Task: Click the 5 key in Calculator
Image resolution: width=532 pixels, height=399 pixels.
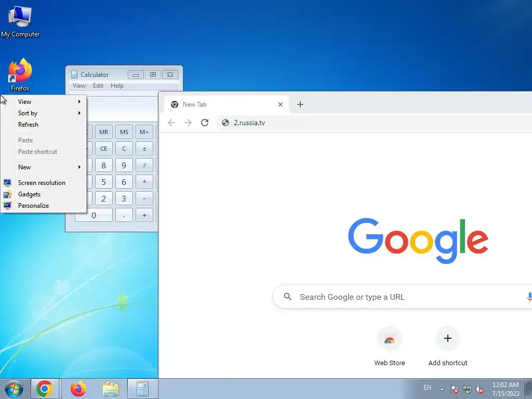Action: [x=103, y=182]
